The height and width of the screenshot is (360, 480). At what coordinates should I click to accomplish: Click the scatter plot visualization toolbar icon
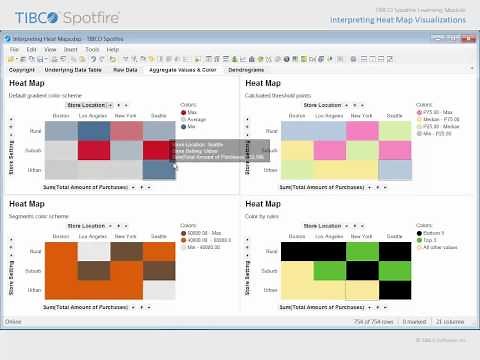tap(269, 59)
